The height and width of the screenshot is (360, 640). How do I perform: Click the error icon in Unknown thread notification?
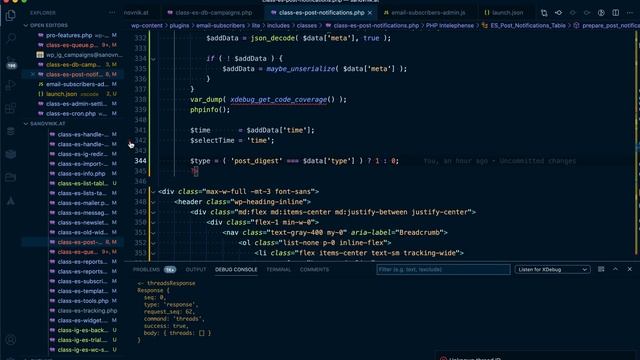click(x=443, y=358)
